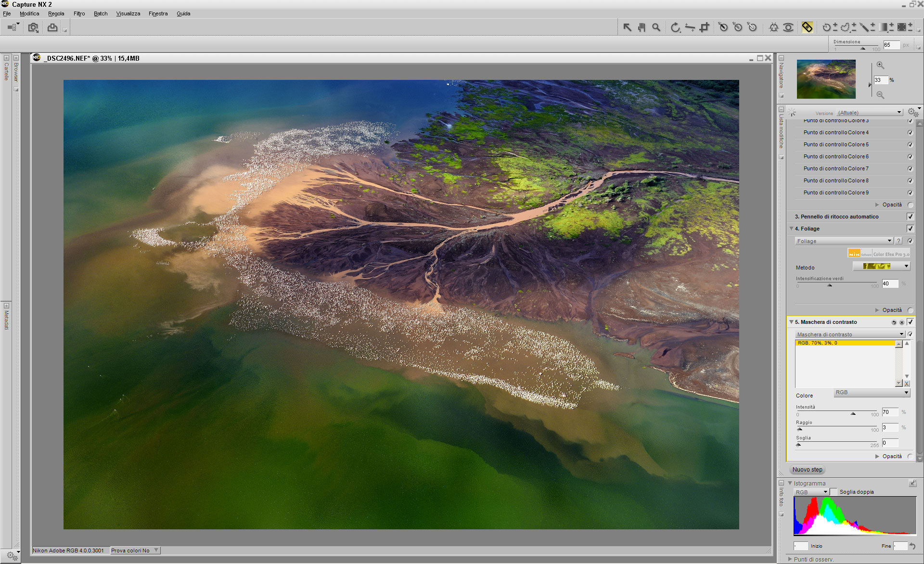Select the Red-Eye Control Point tool
This screenshot has width=924, height=564.
(x=788, y=27)
